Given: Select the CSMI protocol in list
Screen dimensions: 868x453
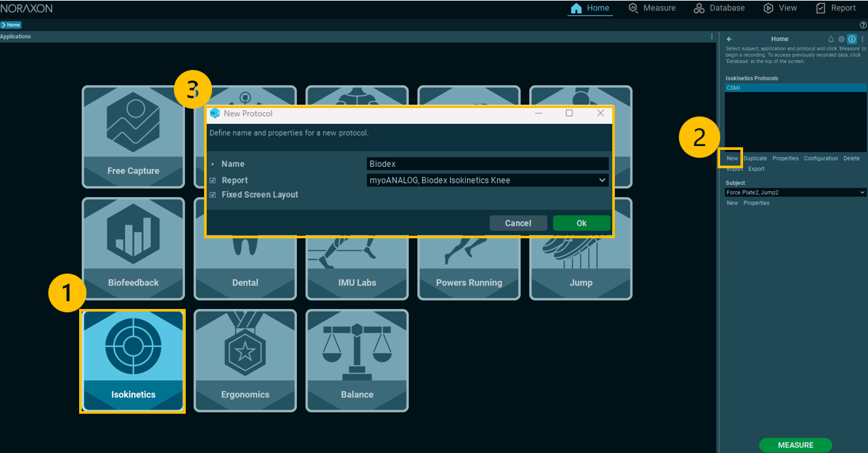Looking at the screenshot, I should click(795, 88).
